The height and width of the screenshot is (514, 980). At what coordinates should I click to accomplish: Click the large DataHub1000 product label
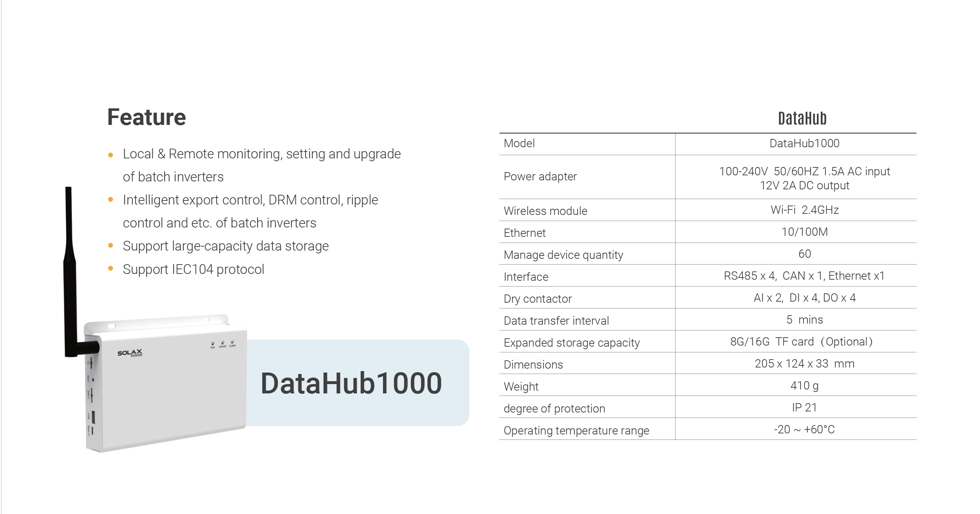point(351,383)
